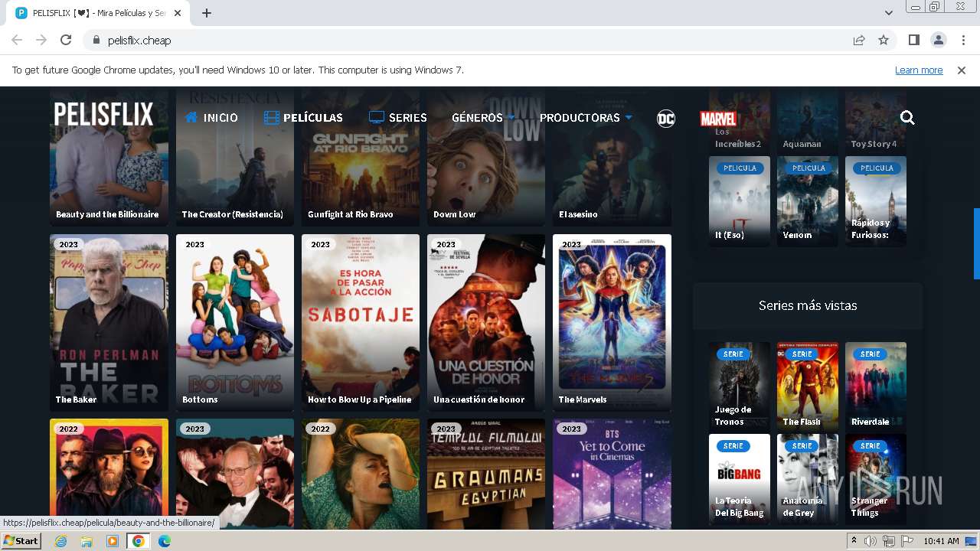Open Juego de Tronos series
This screenshot has height=551, width=980.
coord(740,386)
